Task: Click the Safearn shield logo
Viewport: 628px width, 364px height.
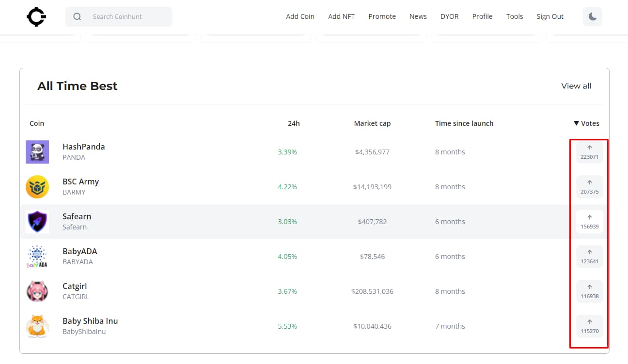Action: coord(37,222)
